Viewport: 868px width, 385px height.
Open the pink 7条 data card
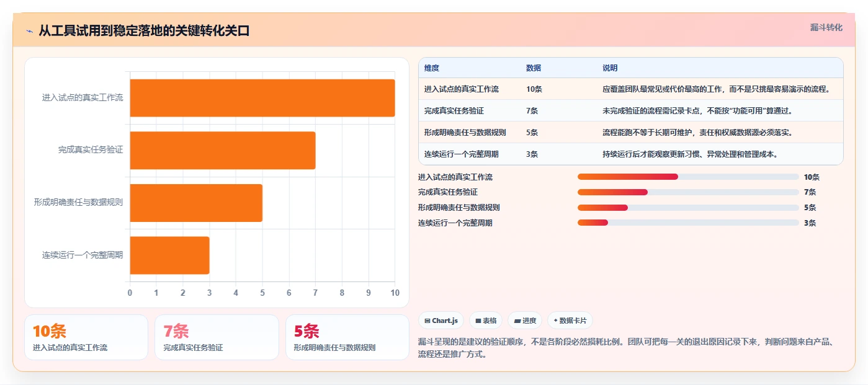(x=217, y=337)
